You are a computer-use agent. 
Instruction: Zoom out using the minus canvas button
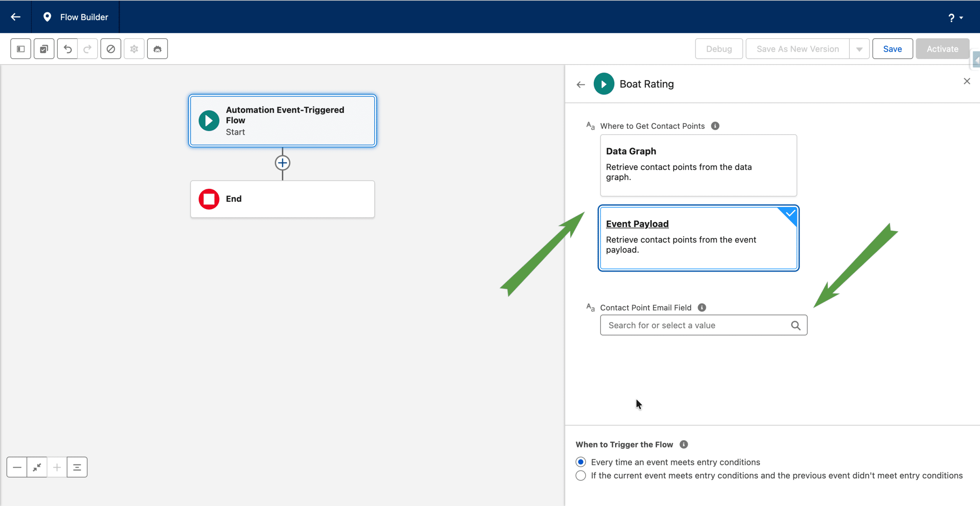[17, 467]
